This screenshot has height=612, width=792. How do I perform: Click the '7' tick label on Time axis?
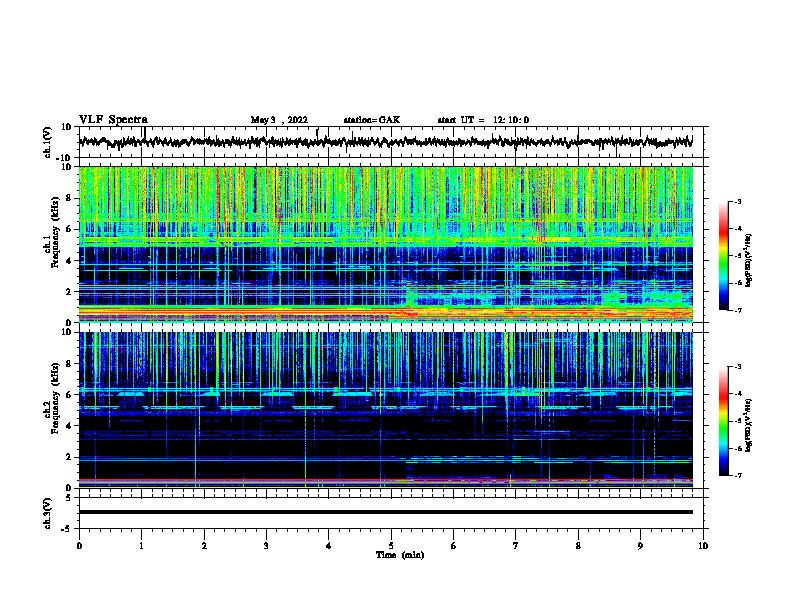(x=516, y=546)
